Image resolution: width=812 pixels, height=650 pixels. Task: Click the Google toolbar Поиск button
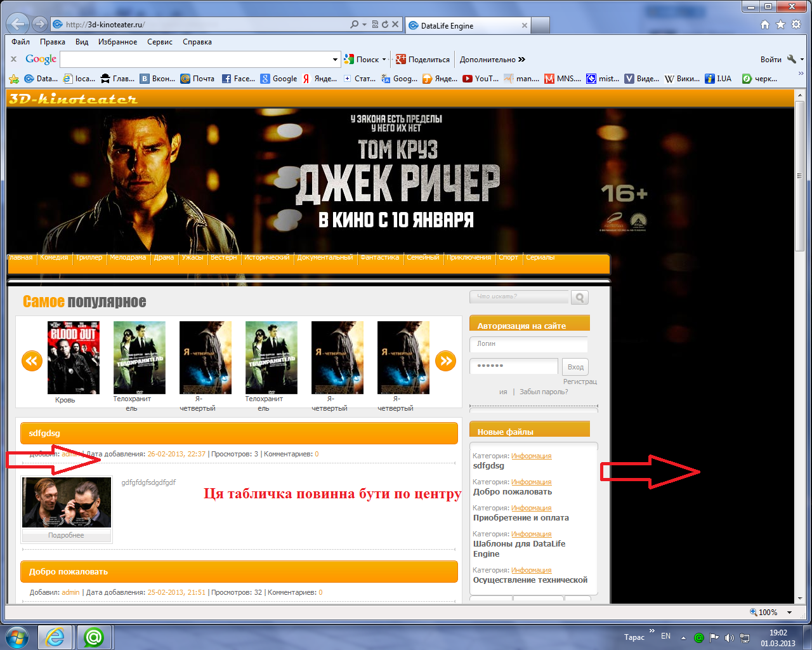[362, 59]
